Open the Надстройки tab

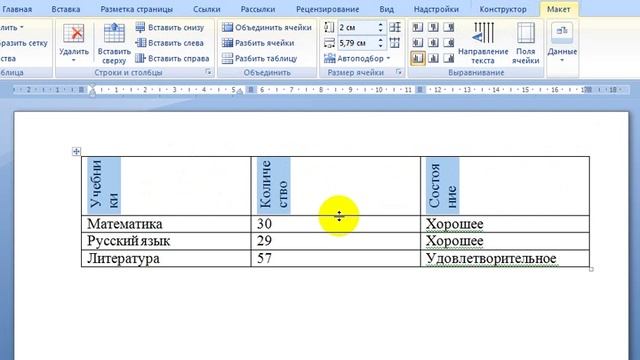pyautogui.click(x=436, y=9)
